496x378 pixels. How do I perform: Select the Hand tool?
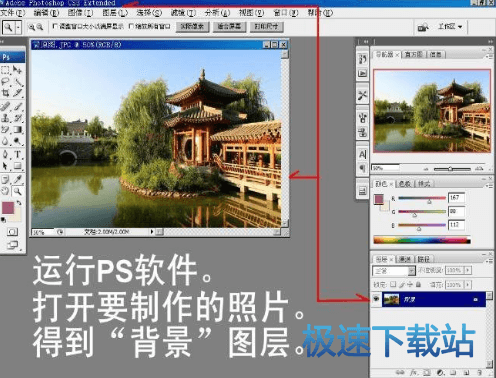click(x=5, y=191)
